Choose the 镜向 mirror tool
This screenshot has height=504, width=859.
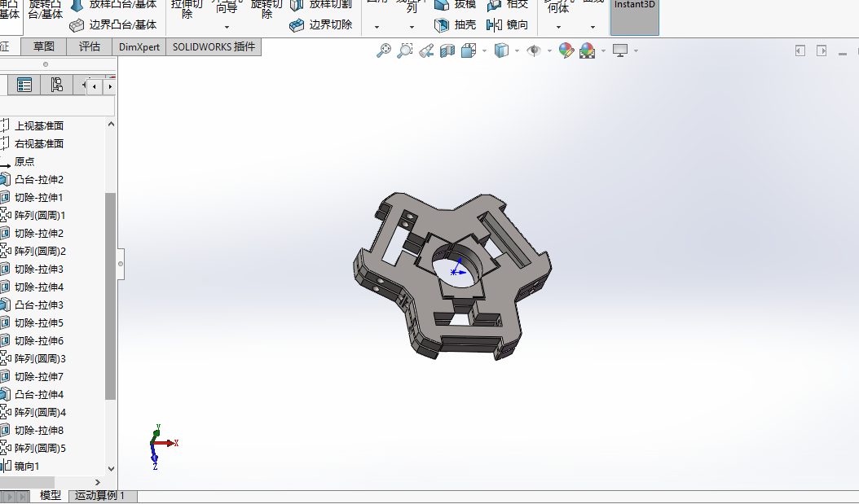point(507,24)
